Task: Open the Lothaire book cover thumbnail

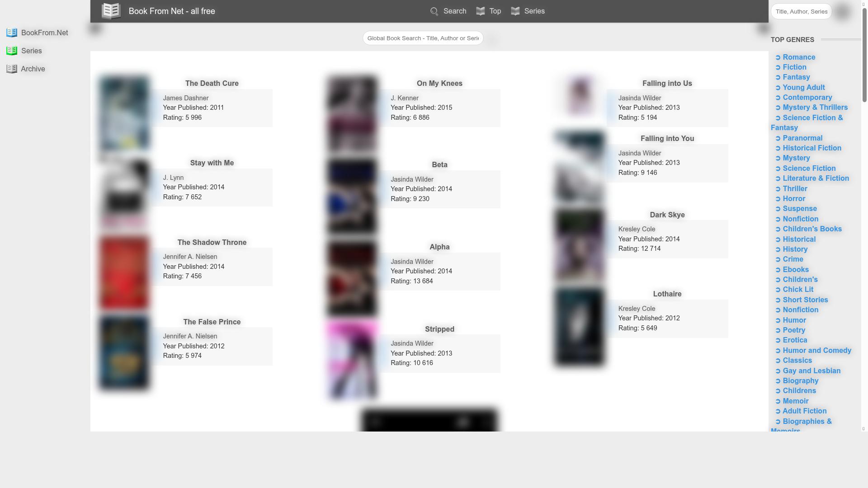Action: click(x=579, y=328)
